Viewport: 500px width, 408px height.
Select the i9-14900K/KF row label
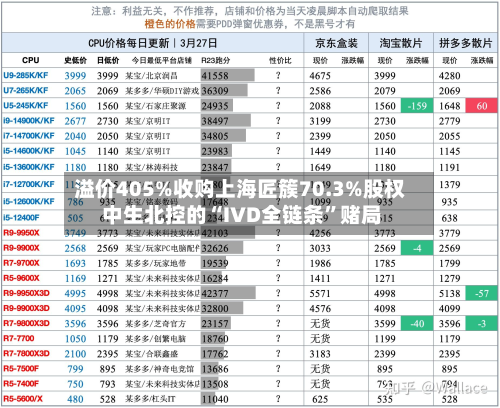pos(29,121)
